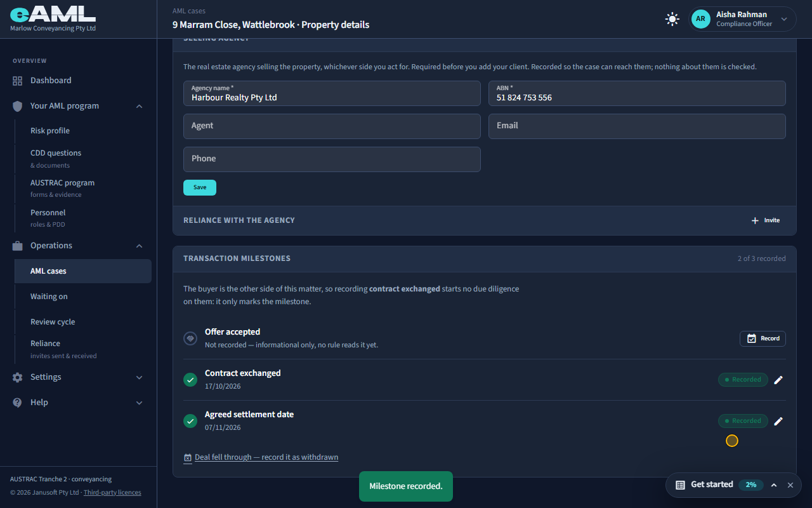Open the Dashboard grid icon
Viewport: 812px width, 508px height.
coord(18,81)
